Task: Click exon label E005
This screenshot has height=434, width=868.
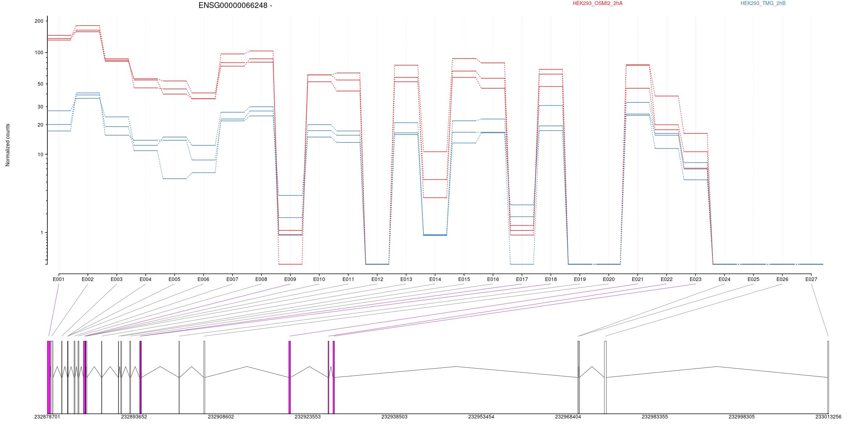Action: [x=174, y=279]
